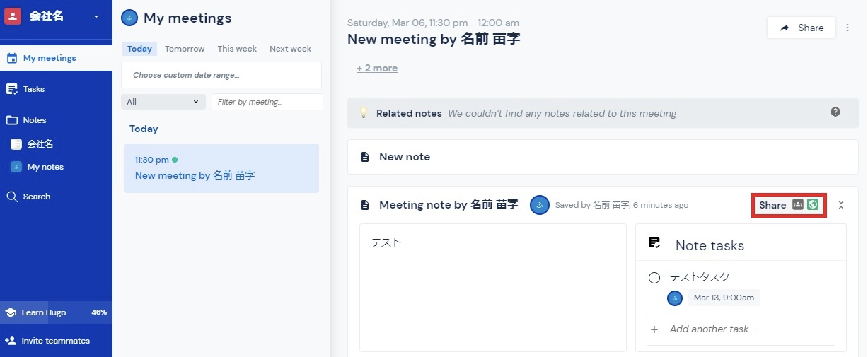Click the note author avatar icon
The width and height of the screenshot is (868, 357).
[540, 205]
